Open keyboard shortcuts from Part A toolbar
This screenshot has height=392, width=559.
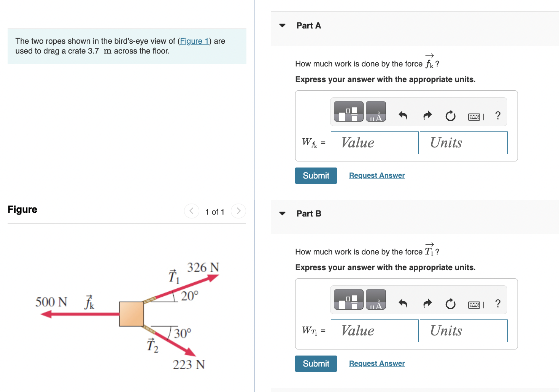(x=474, y=116)
